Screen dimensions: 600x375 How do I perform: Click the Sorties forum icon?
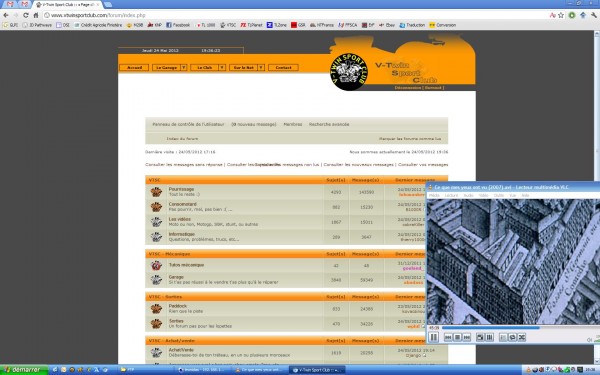[156, 324]
